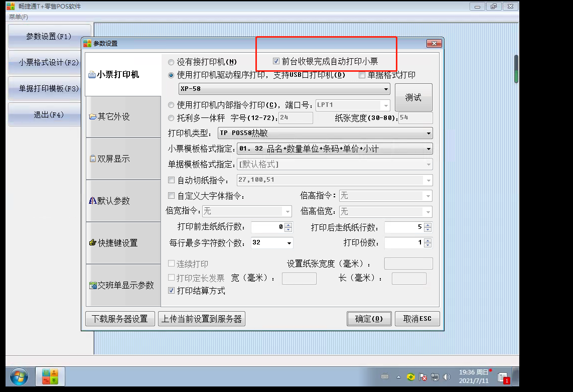Toggle the 打印结算方式 checkbox

coord(171,290)
